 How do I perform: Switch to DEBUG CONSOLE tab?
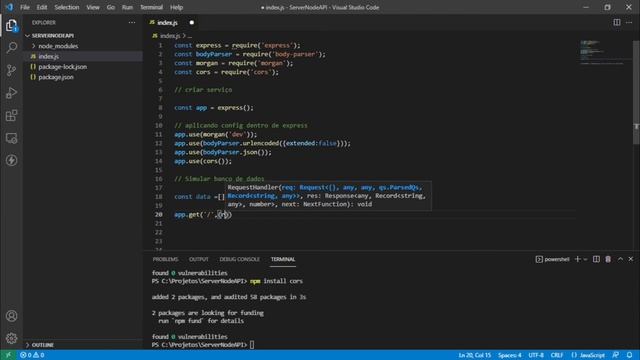(239, 259)
